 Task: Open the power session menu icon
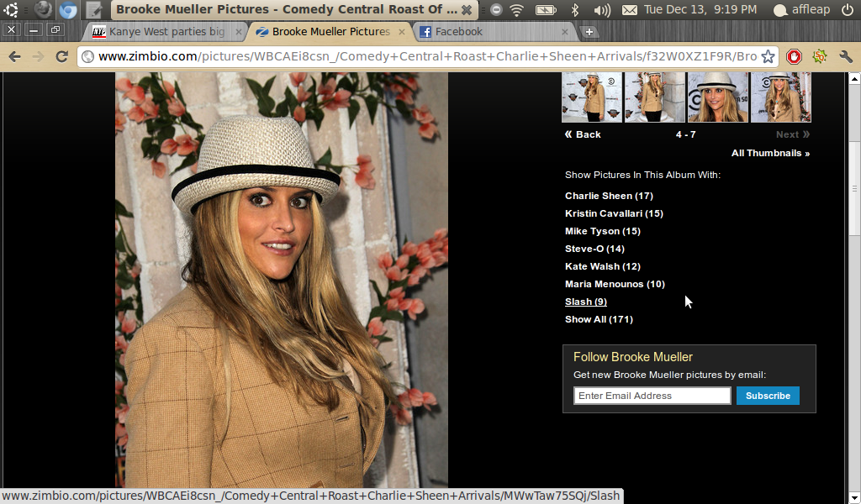848,9
